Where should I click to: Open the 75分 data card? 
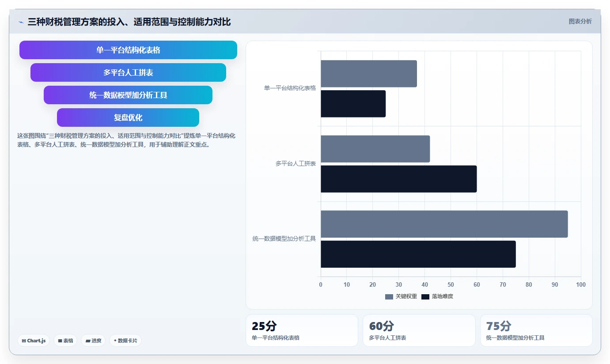coord(536,330)
